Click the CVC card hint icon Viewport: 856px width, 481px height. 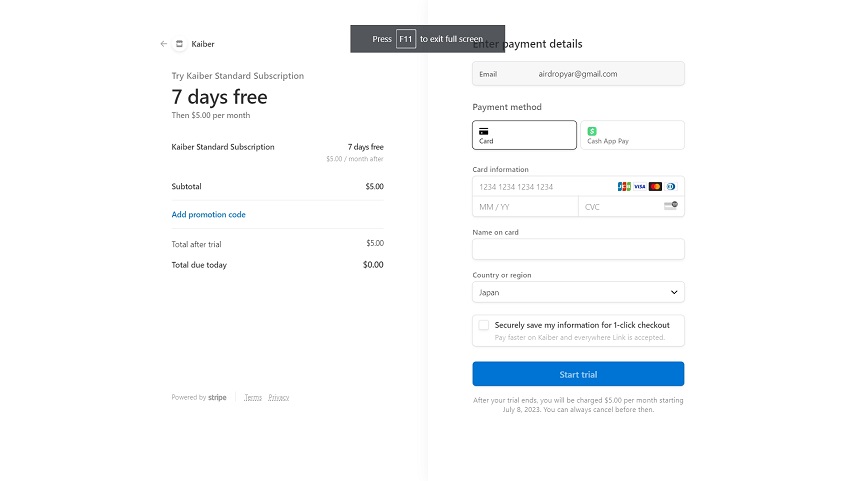click(671, 206)
